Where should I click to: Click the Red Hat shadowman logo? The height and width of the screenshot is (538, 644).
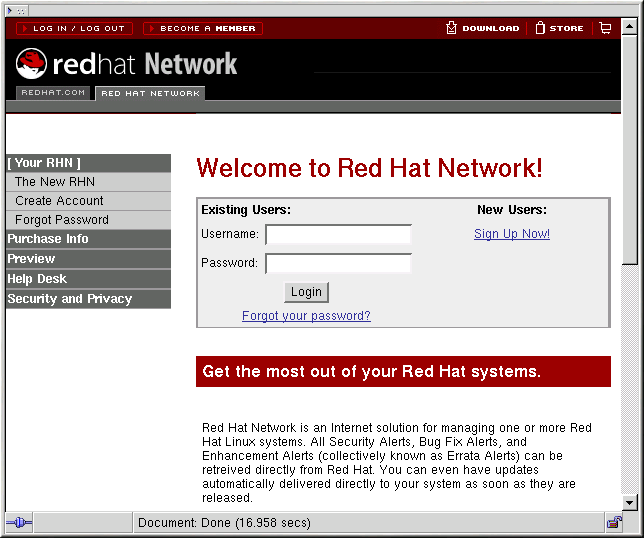coord(32,64)
